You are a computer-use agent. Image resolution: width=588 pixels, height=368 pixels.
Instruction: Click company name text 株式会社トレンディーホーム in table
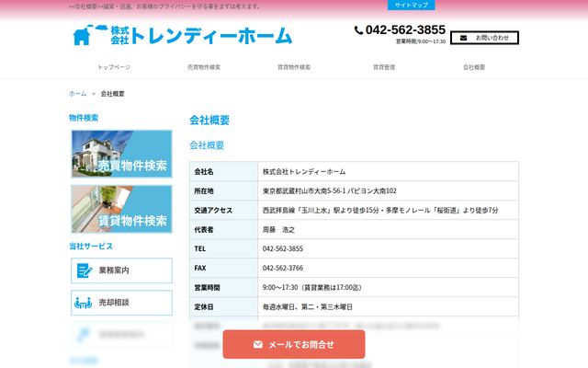(x=304, y=172)
